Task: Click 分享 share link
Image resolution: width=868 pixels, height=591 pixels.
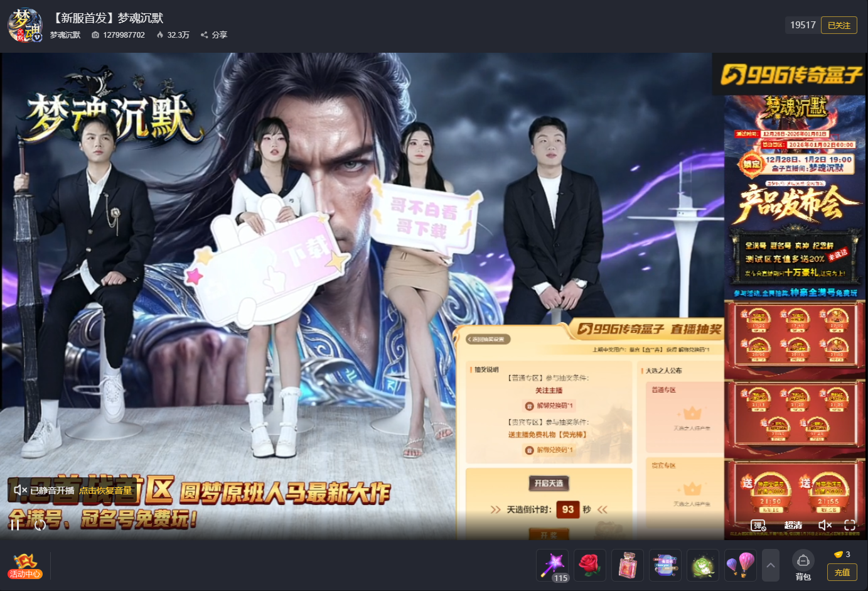Action: point(214,35)
